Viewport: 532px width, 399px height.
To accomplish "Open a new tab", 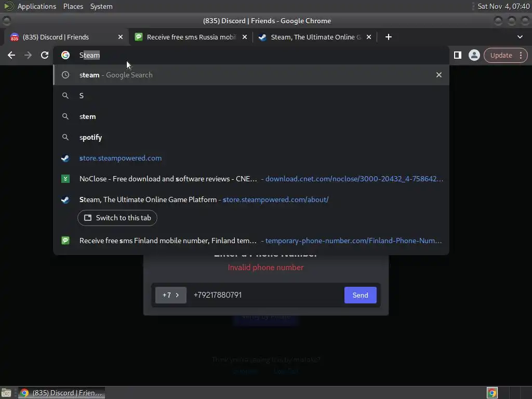I will tap(389, 37).
